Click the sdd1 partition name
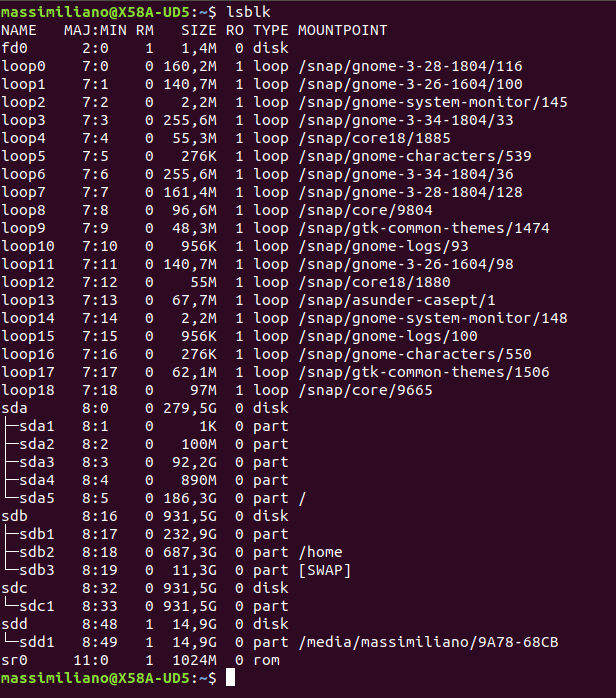616x698 pixels. (36, 642)
